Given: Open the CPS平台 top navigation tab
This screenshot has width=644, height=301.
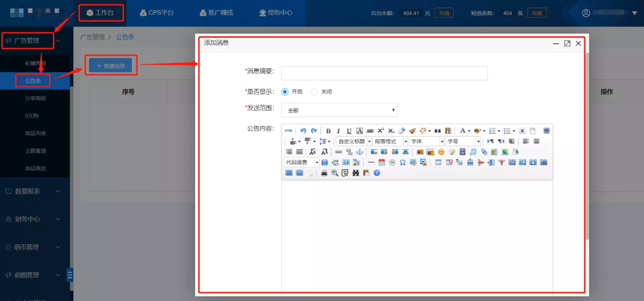Looking at the screenshot, I should 157,13.
